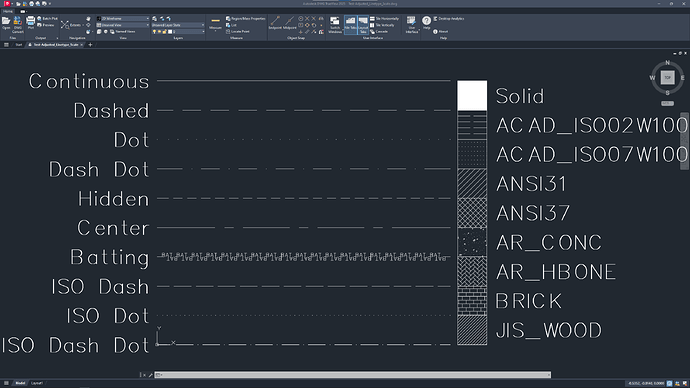Open Region/Mass Properties
Image resolution: width=690 pixels, height=388 pixels.
click(246, 18)
